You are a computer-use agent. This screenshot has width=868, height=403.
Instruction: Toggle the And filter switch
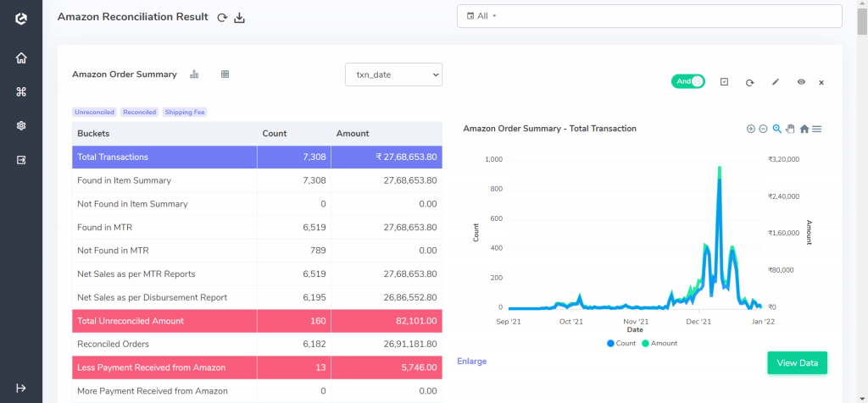click(688, 81)
